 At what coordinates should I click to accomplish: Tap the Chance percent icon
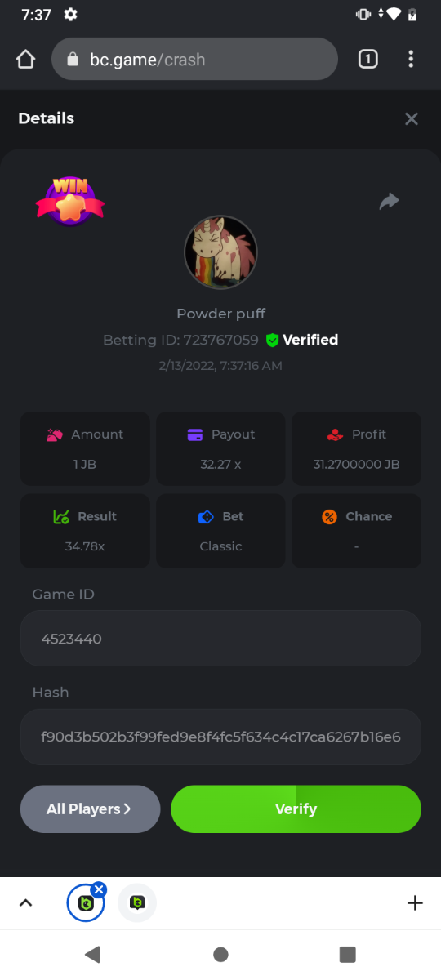pyautogui.click(x=329, y=517)
